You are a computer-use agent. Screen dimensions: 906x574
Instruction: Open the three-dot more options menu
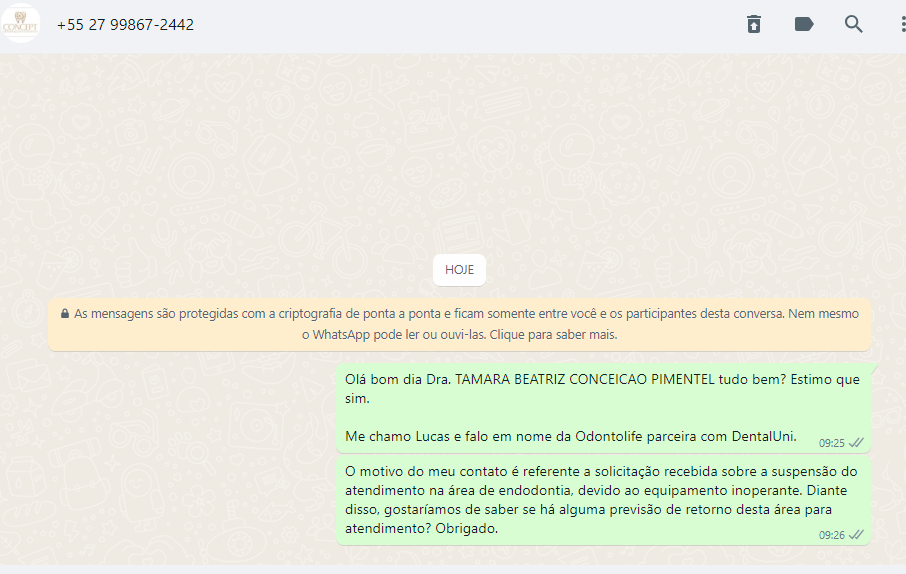point(903,24)
